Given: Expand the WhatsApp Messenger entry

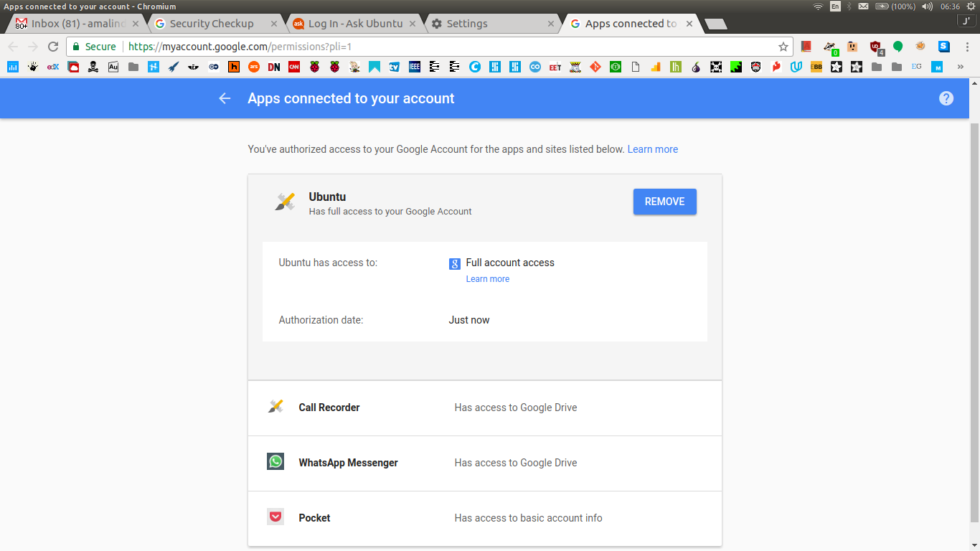Looking at the screenshot, I should click(484, 463).
